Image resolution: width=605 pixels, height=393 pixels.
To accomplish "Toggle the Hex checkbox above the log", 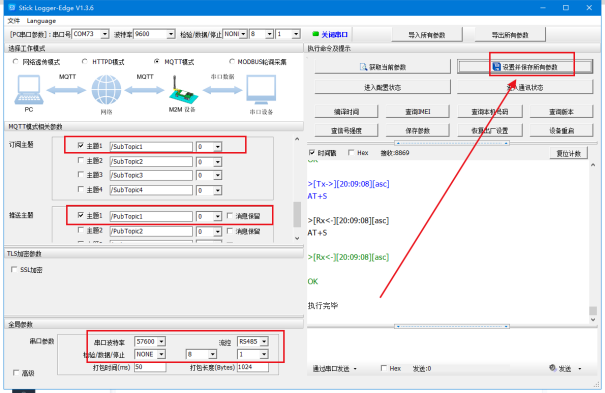I will (351, 153).
